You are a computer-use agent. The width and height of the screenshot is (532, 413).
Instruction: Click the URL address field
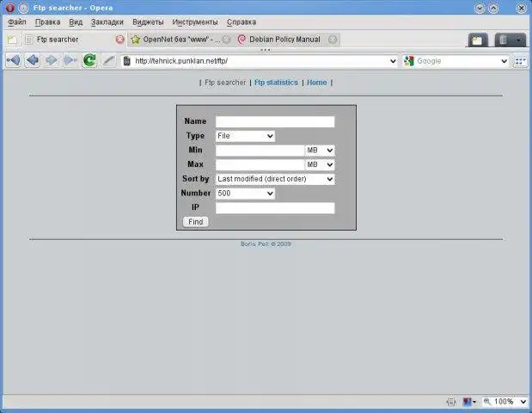tap(260, 61)
